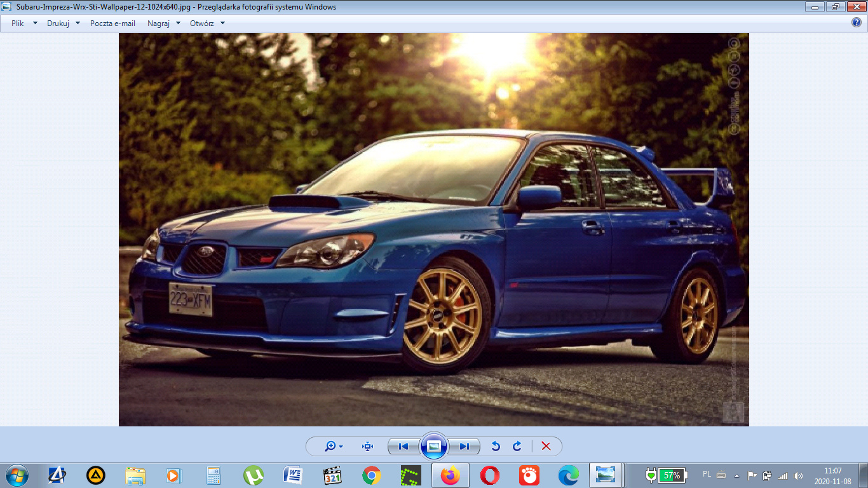This screenshot has height=488, width=868.
Task: Open the Windows Start menu
Action: (x=17, y=475)
